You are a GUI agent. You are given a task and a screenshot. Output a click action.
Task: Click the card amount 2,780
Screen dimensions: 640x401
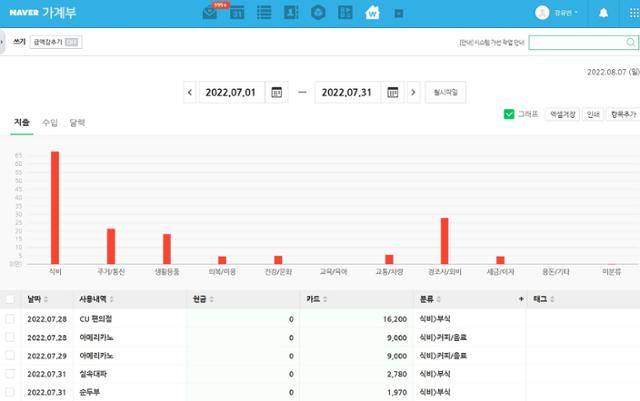point(397,374)
